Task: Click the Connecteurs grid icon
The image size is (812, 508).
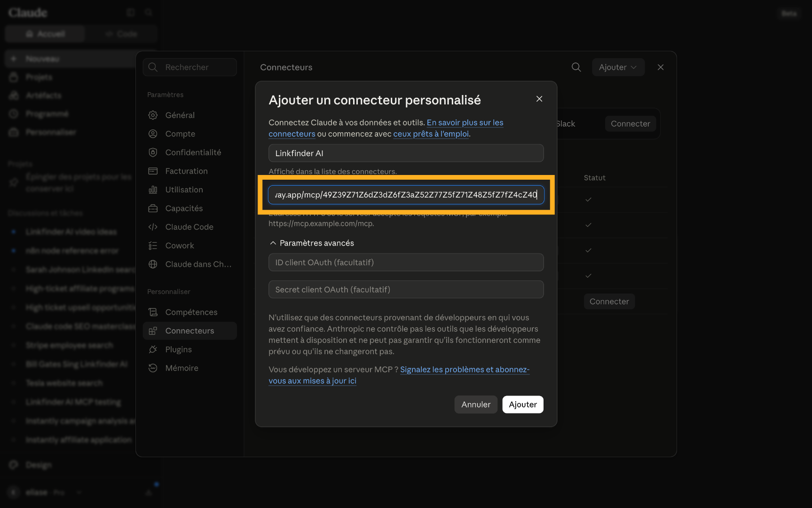Action: pos(153,331)
